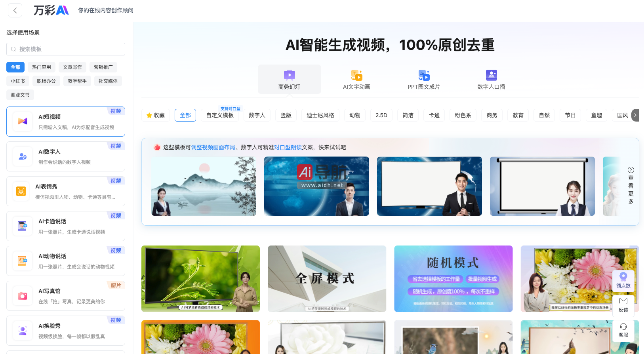Select the 全部 scene category chip
644x354 pixels.
15,67
